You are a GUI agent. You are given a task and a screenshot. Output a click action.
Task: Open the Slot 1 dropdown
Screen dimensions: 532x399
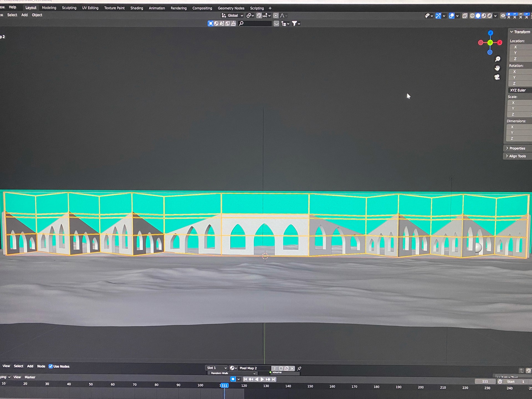tap(216, 368)
